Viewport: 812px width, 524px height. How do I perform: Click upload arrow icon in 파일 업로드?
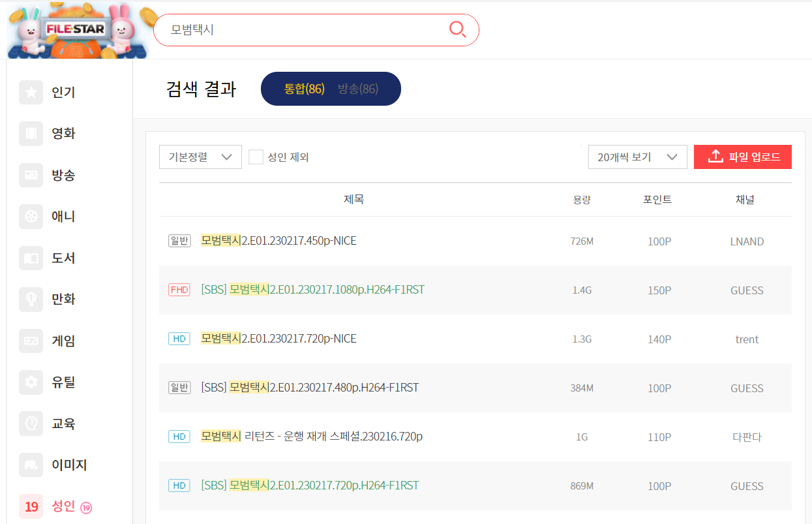click(x=715, y=157)
